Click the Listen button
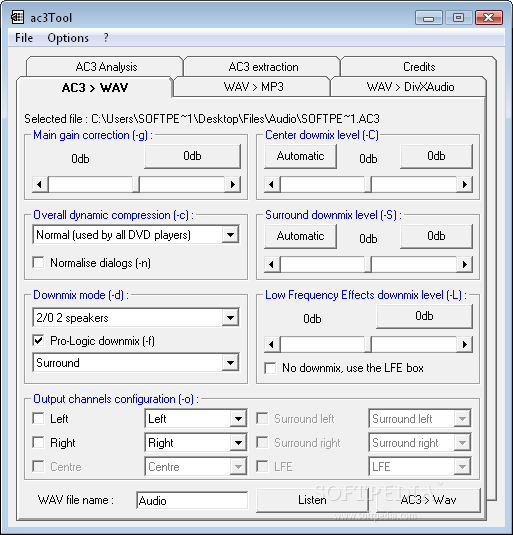The height and width of the screenshot is (535, 513). point(312,500)
